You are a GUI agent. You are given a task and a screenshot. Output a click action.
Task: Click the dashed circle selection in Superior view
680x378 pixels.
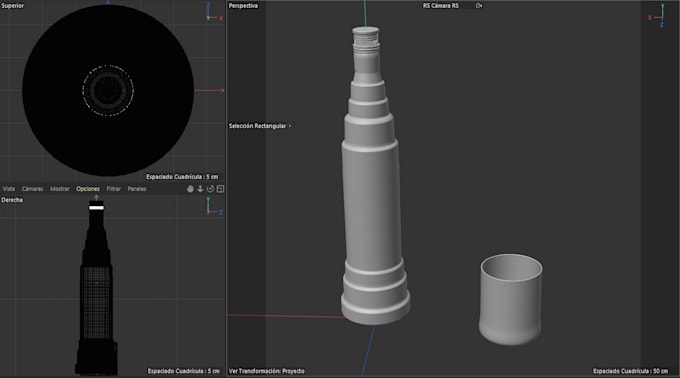(x=108, y=91)
